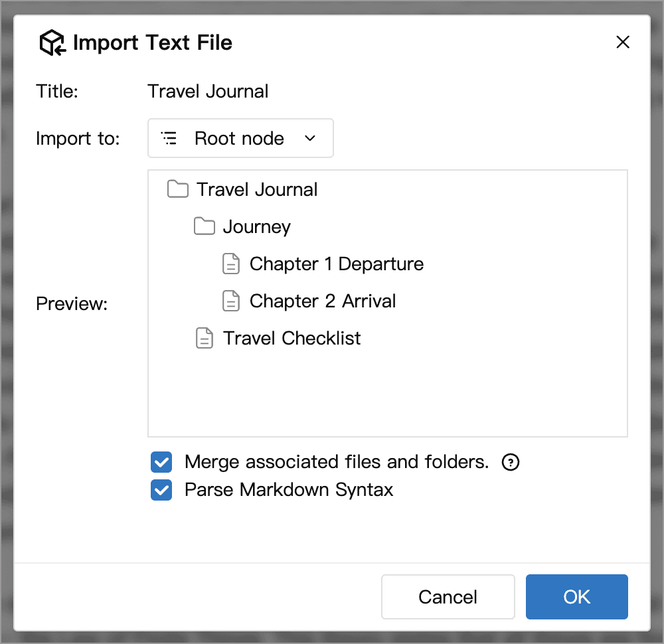Click the Travel Journal folder icon

pyautogui.click(x=178, y=189)
